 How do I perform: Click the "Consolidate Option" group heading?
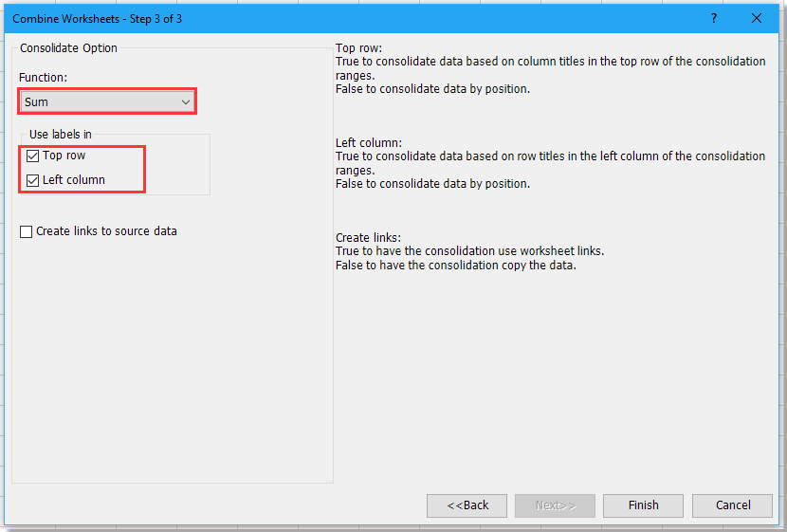click(68, 47)
